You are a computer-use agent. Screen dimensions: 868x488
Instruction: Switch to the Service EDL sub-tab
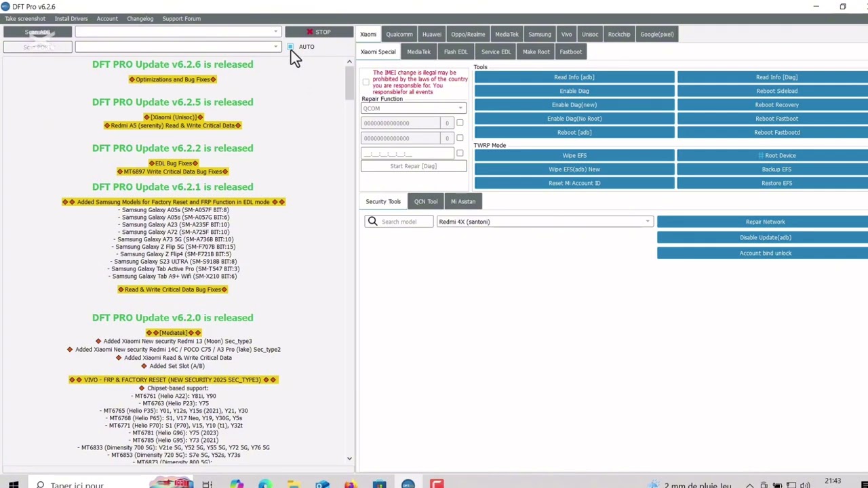coord(496,52)
